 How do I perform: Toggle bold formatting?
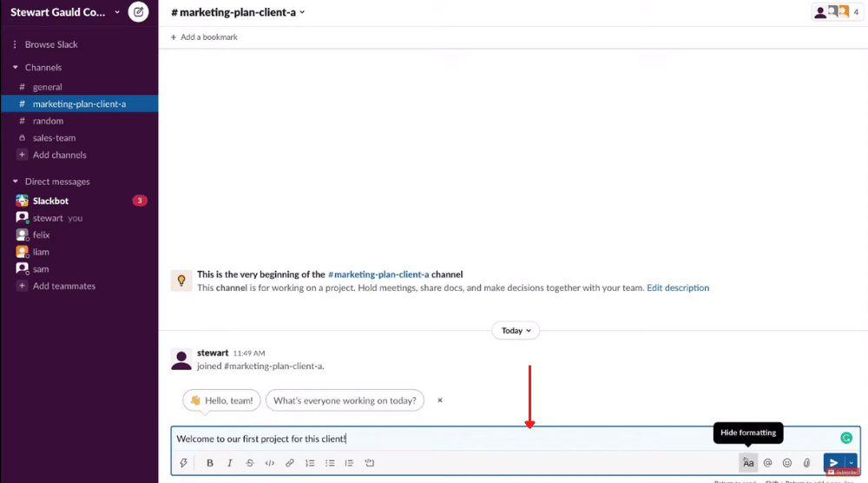(x=210, y=463)
